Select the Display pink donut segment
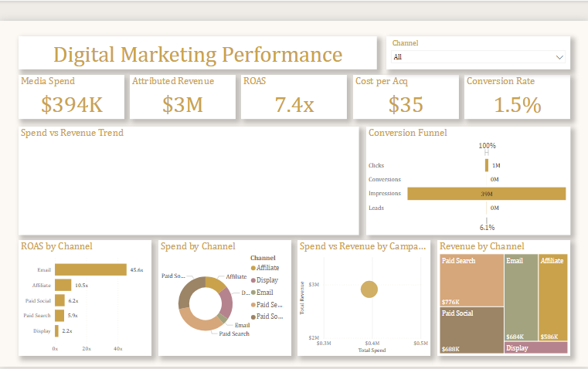The height and width of the screenshot is (369, 588). 226,302
